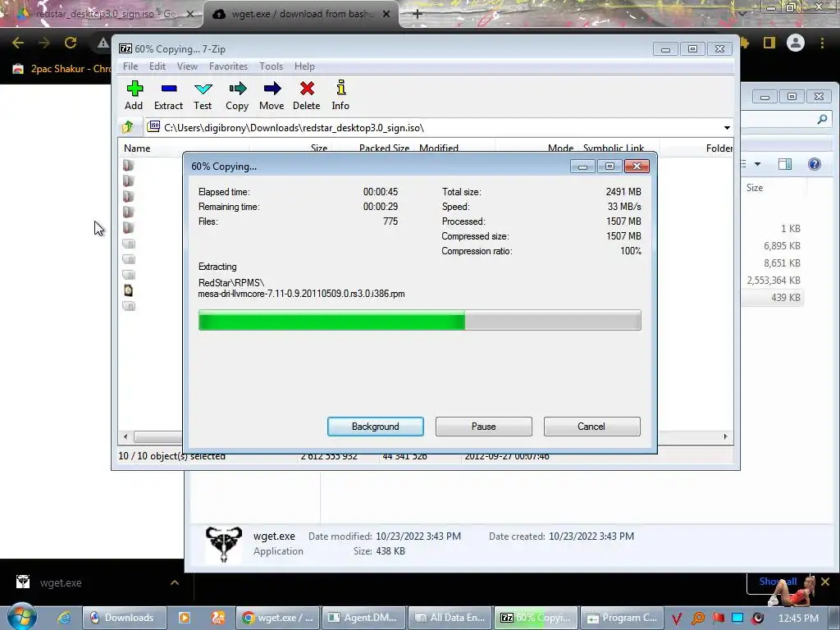Close the Chrome downloads shelf
This screenshot has width=840, height=630.
click(825, 582)
